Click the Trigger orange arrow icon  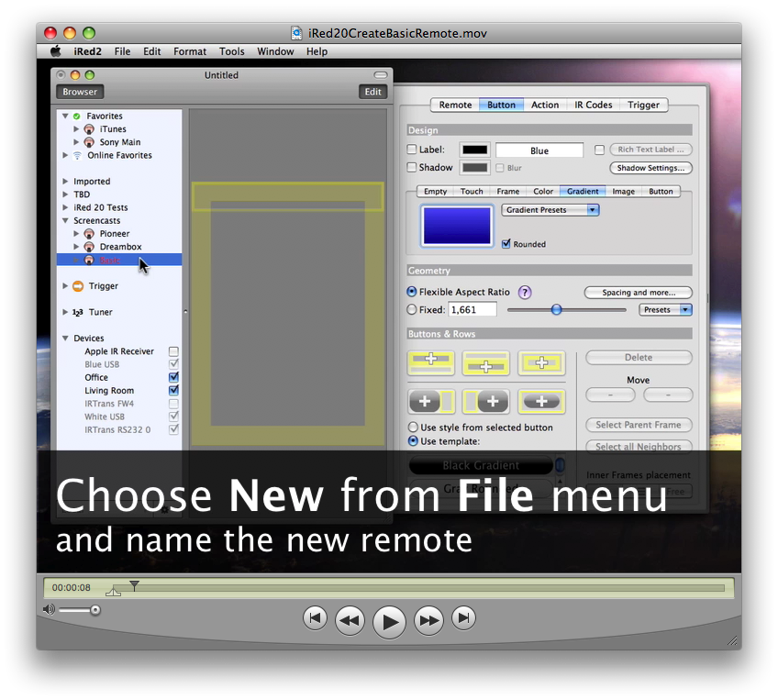(78, 285)
